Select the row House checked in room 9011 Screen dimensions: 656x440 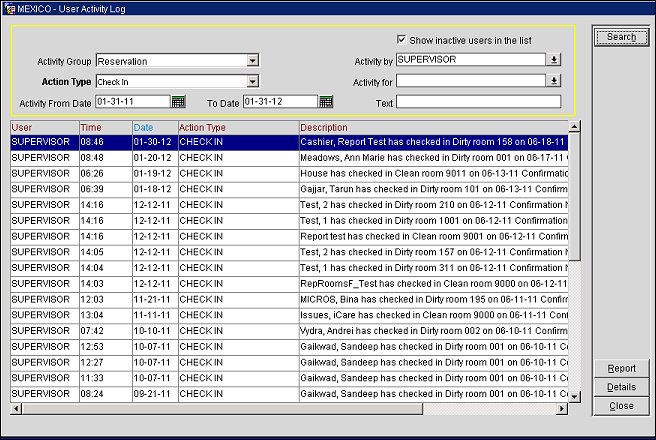point(289,174)
